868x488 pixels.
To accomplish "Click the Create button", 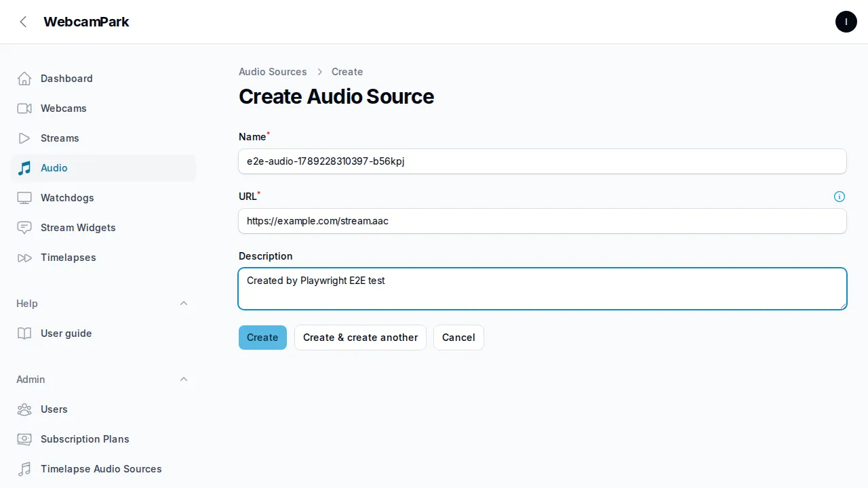I will [x=262, y=338].
